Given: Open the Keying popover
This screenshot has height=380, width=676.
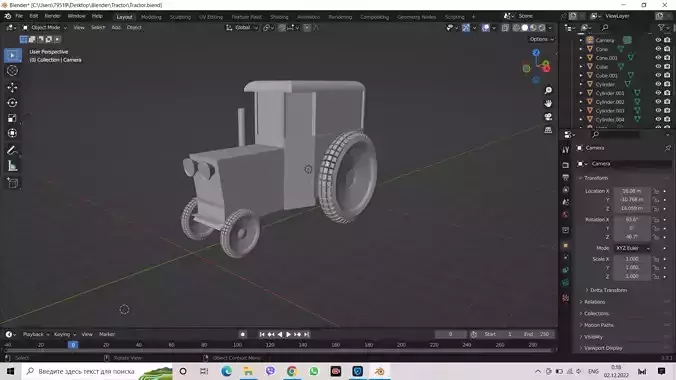Looking at the screenshot, I should (65, 334).
